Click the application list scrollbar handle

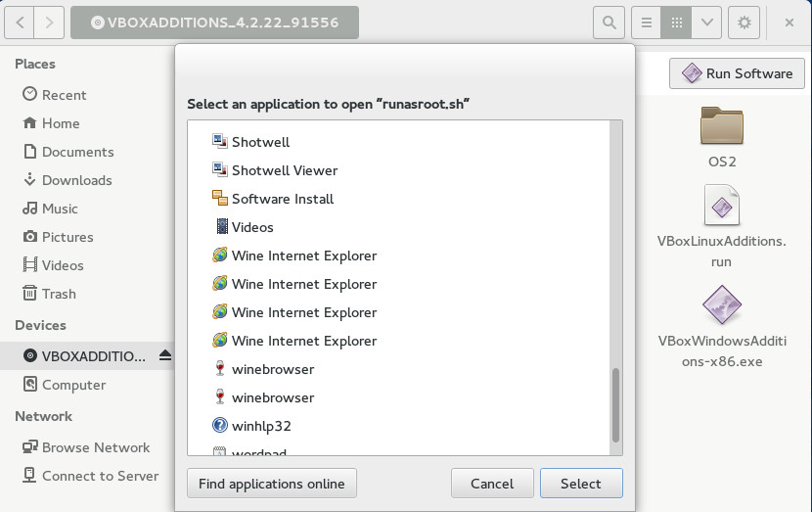(x=615, y=404)
